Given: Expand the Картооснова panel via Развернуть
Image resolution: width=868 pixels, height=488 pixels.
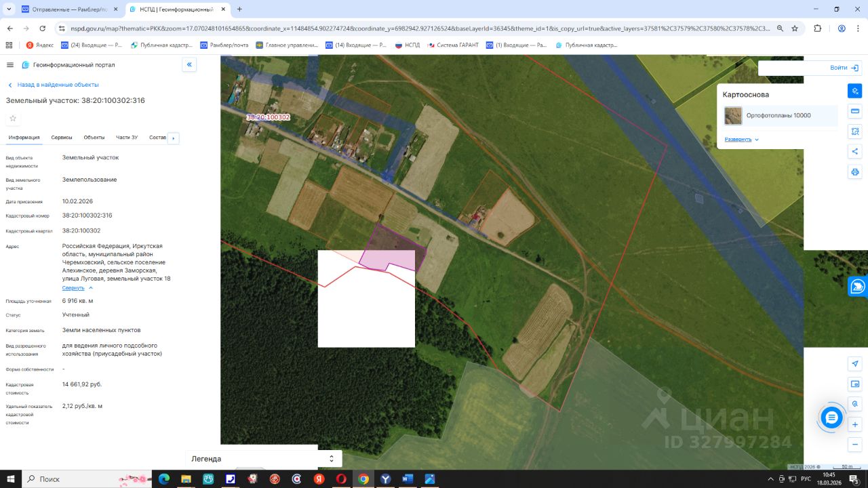Looking at the screenshot, I should pos(742,139).
